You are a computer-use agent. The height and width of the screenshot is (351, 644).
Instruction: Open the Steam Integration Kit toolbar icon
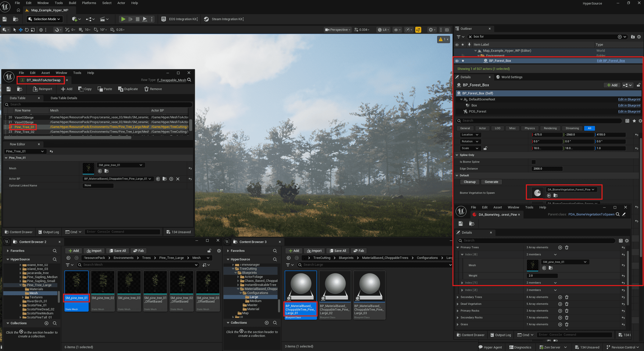(x=206, y=19)
